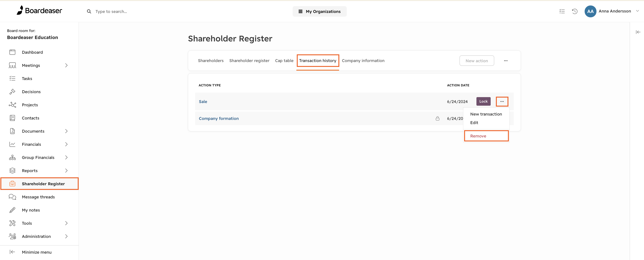
Task: Choose New transaction from the context menu
Action: click(486, 114)
